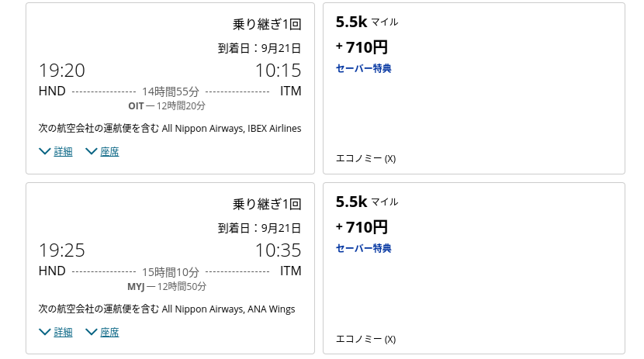Image resolution: width=644 pixels, height=359 pixels.
Task: Click the 19:20 departure time
Action: click(61, 71)
